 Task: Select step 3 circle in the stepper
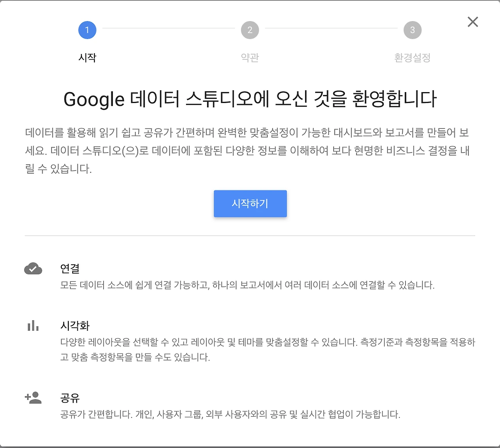pos(412,30)
